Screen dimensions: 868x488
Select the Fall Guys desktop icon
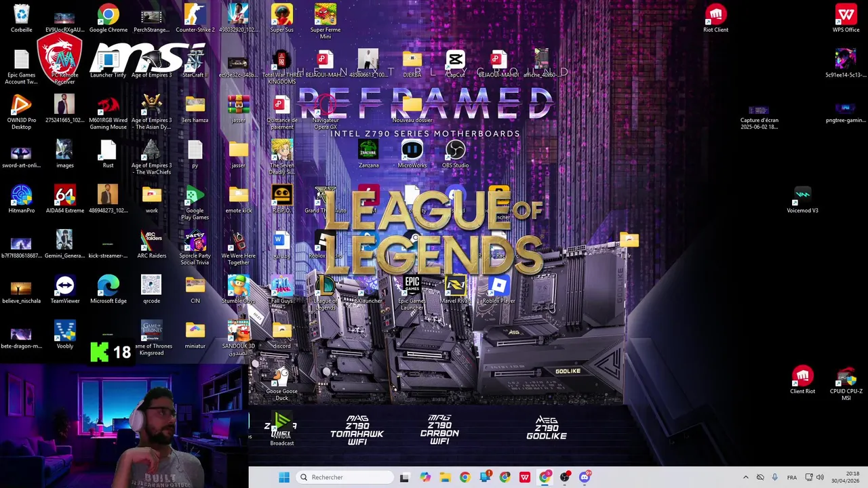(x=282, y=290)
